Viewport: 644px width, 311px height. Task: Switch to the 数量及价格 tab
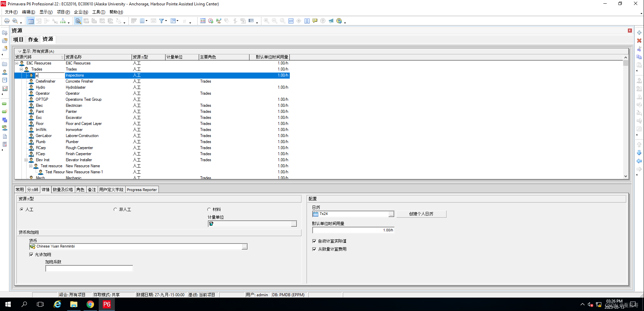tap(63, 190)
